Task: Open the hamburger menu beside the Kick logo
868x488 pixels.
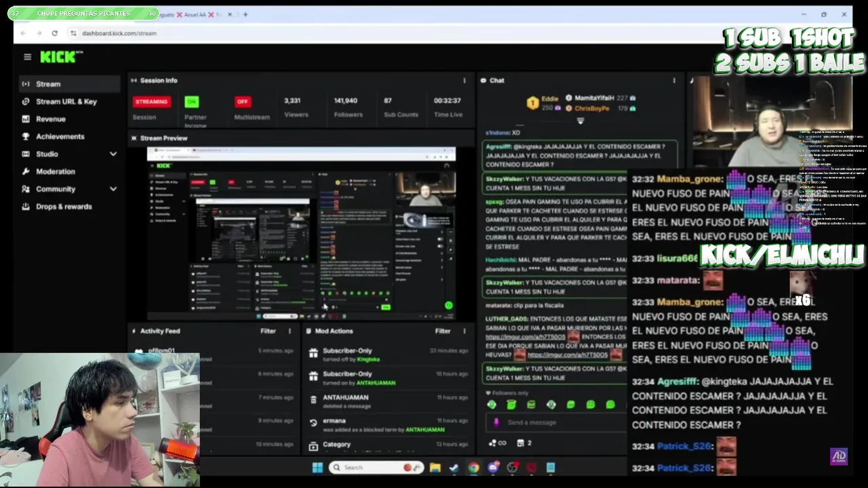Action: 27,58
